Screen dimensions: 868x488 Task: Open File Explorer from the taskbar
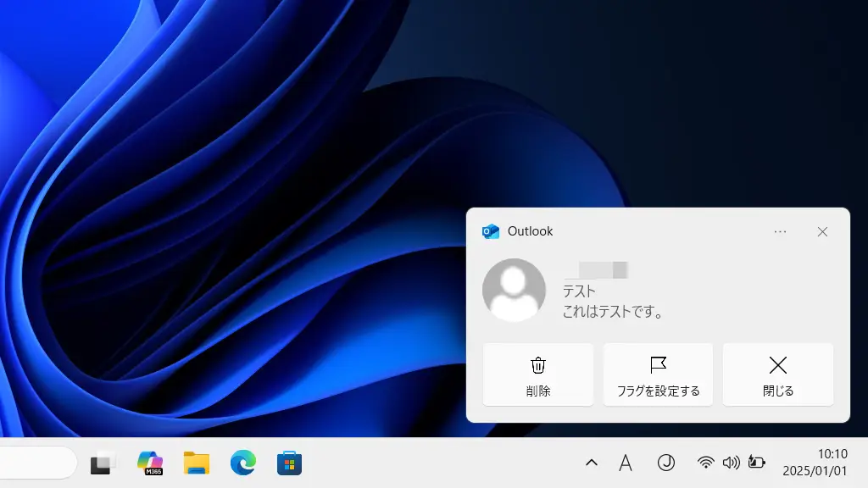click(x=197, y=463)
